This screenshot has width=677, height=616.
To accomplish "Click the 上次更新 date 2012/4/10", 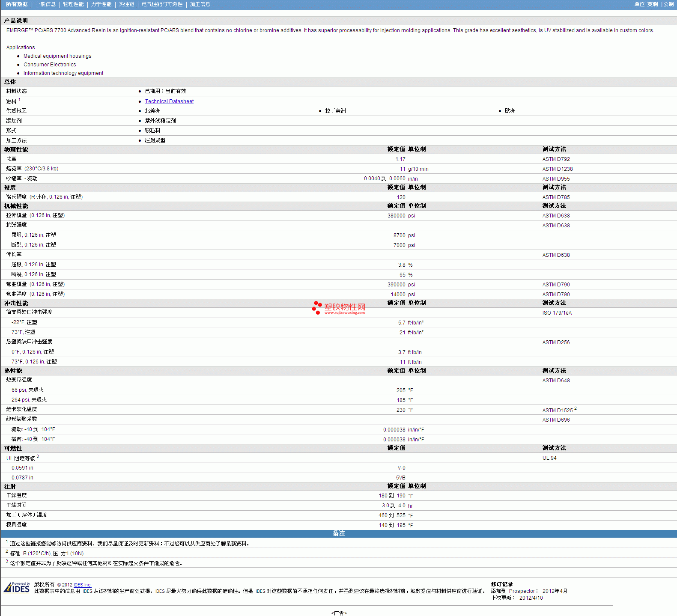I will point(531,598).
